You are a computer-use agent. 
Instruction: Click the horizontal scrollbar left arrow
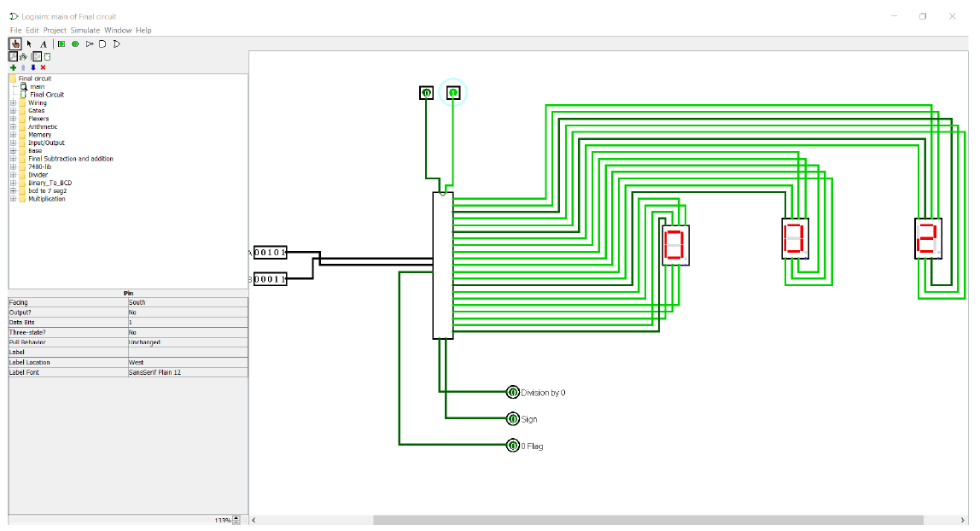click(x=254, y=521)
